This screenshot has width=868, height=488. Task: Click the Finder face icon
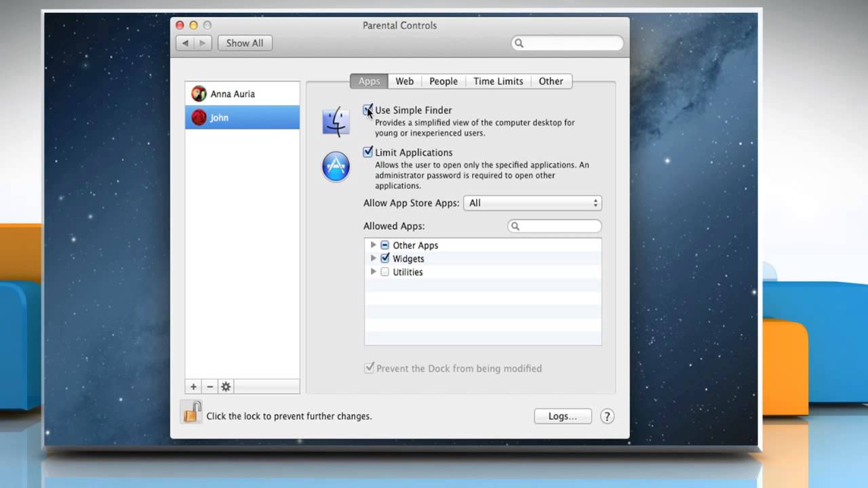(x=336, y=121)
